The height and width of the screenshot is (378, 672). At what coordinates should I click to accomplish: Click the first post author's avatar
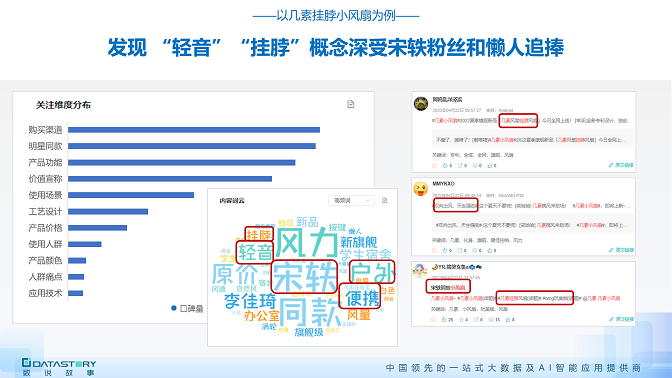421,104
